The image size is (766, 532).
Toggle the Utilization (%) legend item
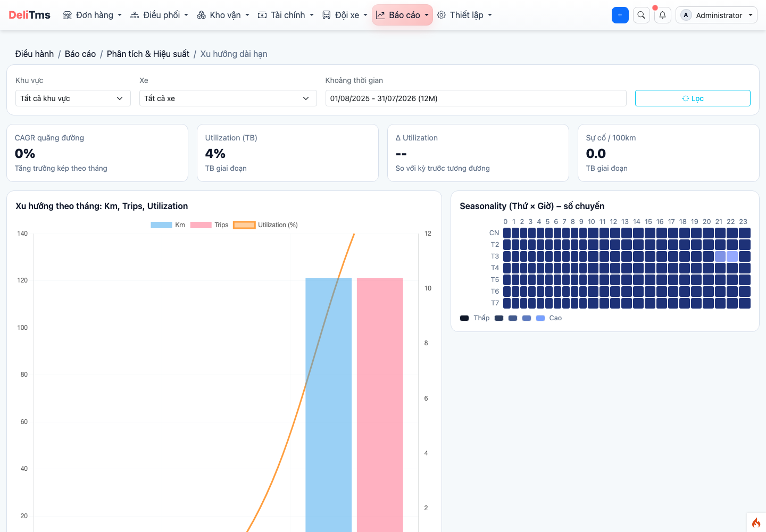coord(265,225)
